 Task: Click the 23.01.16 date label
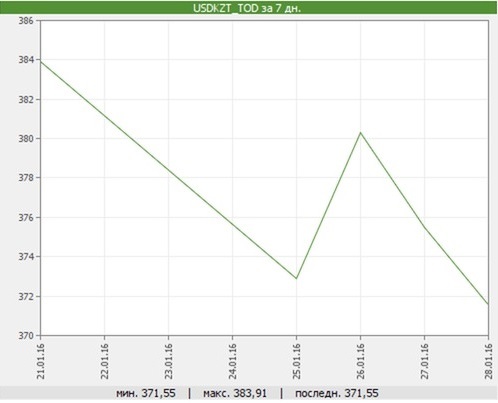point(169,361)
